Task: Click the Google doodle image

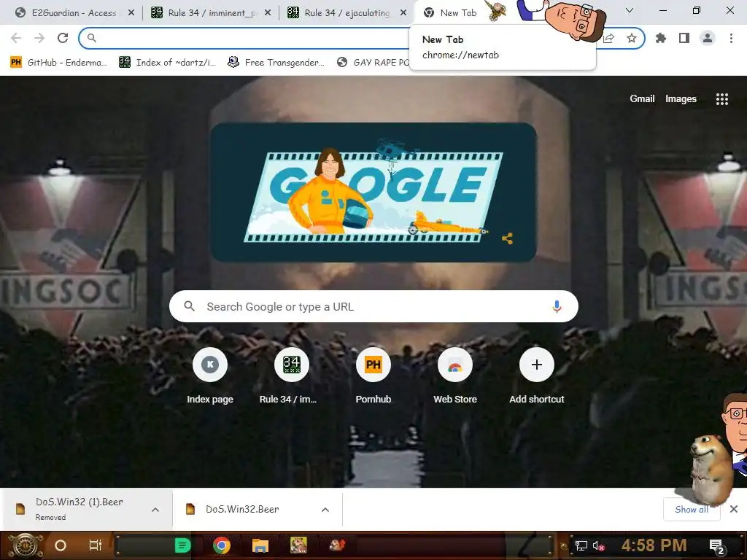Action: tap(373, 192)
